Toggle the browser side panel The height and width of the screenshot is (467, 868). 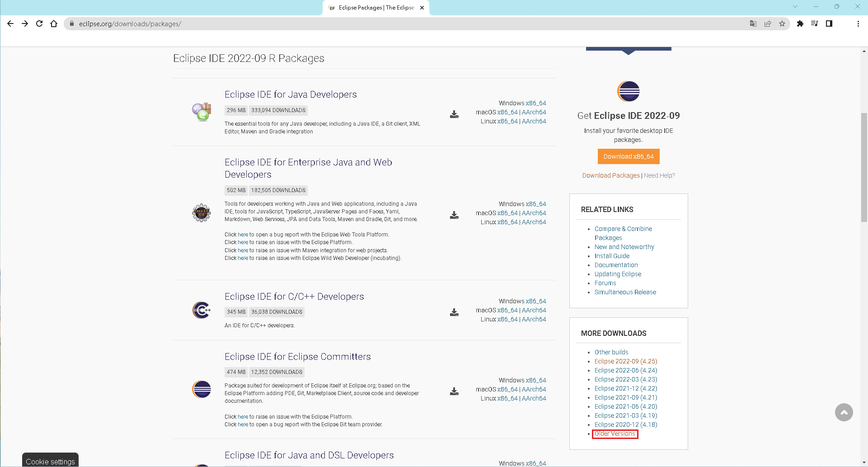point(829,24)
